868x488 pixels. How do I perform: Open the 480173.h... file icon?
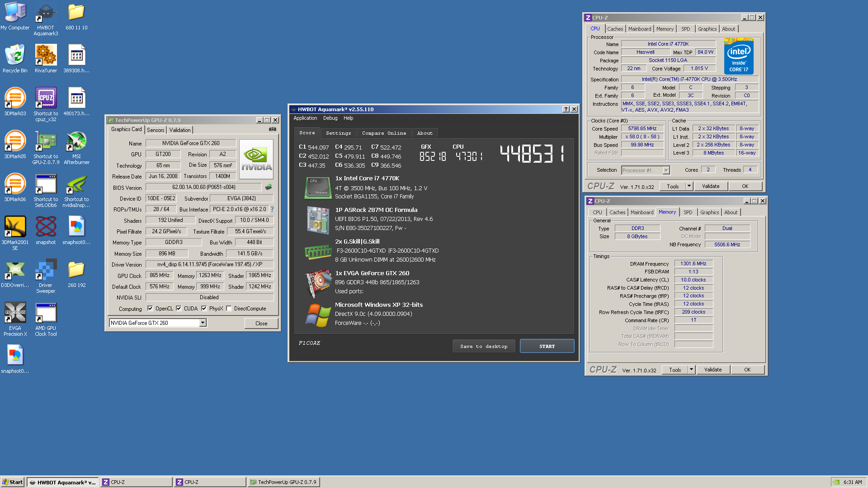tap(76, 102)
